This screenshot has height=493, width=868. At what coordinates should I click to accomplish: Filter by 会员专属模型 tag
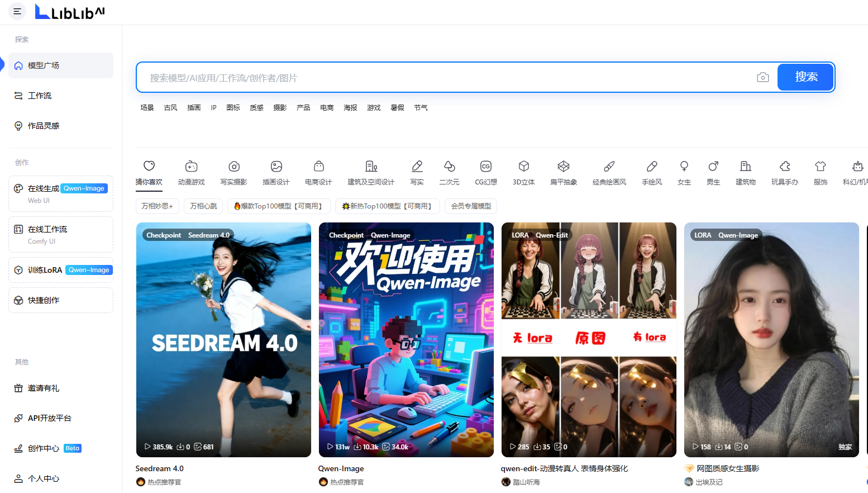coord(471,206)
